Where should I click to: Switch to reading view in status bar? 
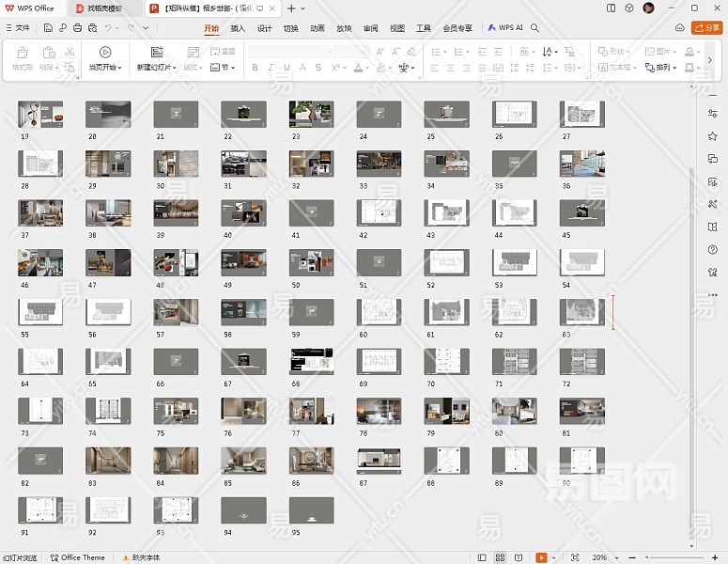click(x=518, y=557)
